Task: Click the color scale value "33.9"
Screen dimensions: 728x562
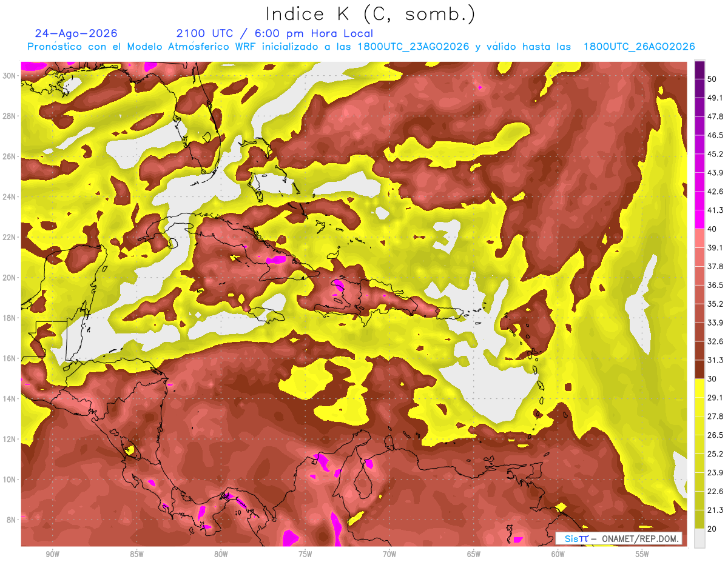Action: click(715, 323)
